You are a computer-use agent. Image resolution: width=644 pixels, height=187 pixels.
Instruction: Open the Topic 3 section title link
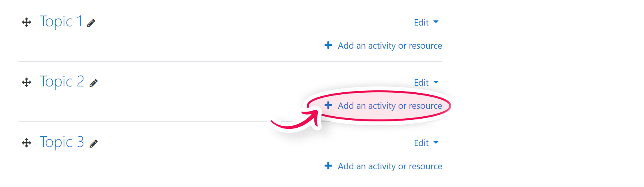click(x=62, y=142)
